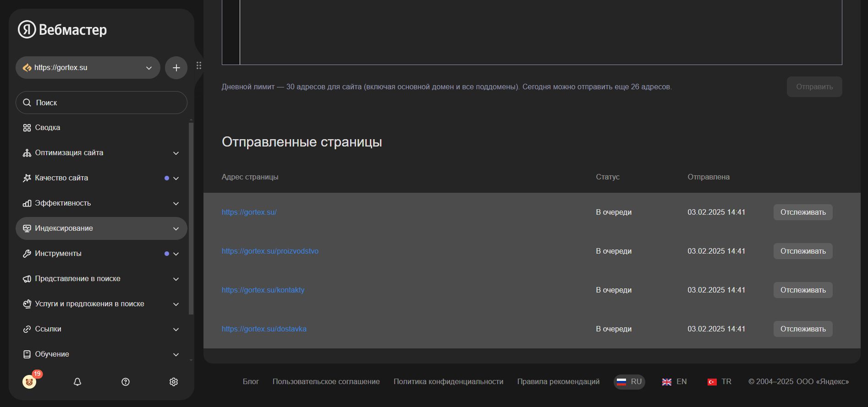The width and height of the screenshot is (868, 407).
Task: Click the sidebar vertical scrollbar
Action: point(191,218)
